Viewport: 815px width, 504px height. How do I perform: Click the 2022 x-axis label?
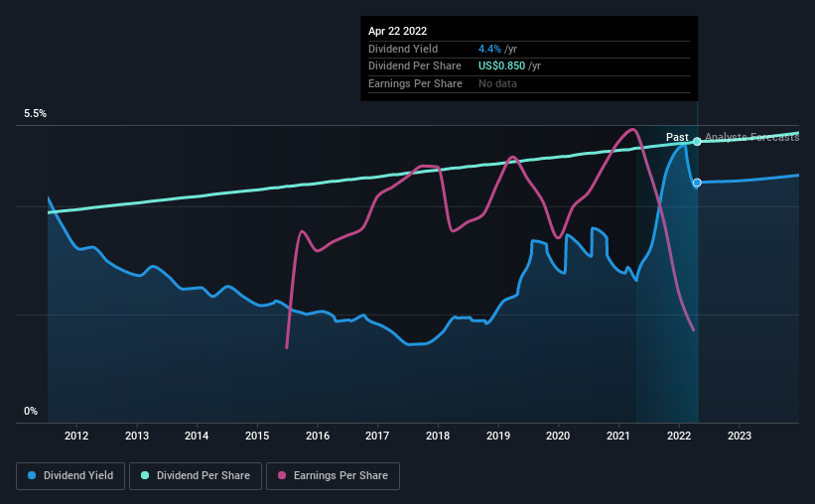point(679,436)
